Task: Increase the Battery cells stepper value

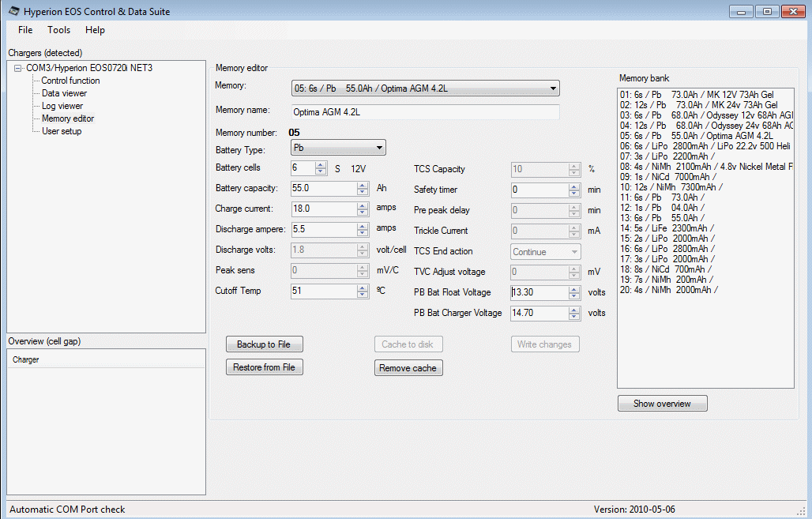Action: [x=321, y=164]
